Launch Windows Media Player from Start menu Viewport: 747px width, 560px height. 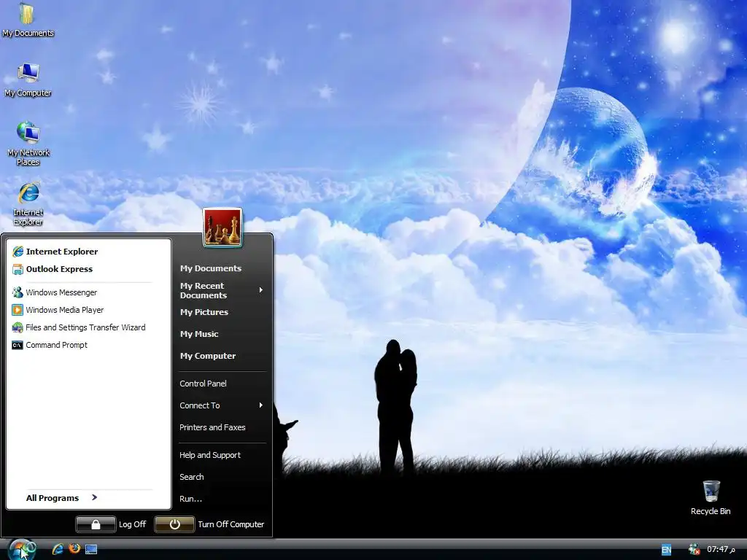click(88, 310)
